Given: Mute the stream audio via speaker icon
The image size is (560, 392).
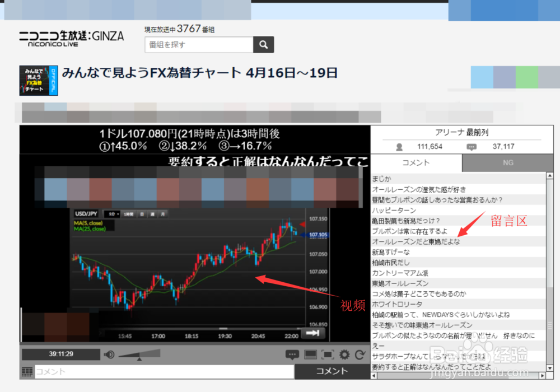Looking at the screenshot, I should (x=108, y=354).
